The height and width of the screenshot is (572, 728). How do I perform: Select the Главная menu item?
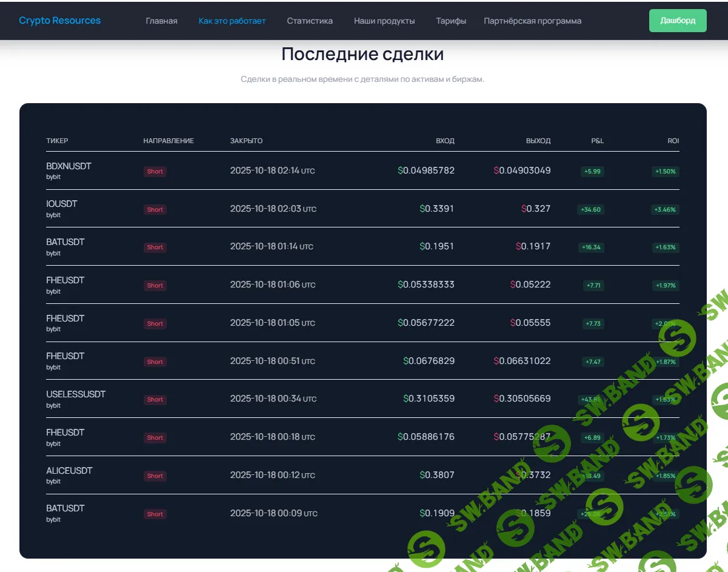tap(161, 20)
